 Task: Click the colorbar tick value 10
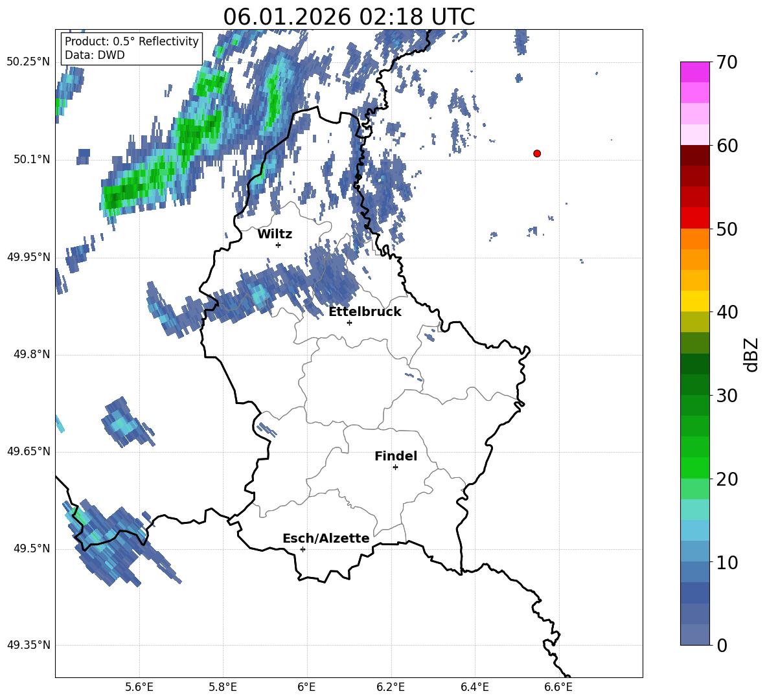(727, 562)
